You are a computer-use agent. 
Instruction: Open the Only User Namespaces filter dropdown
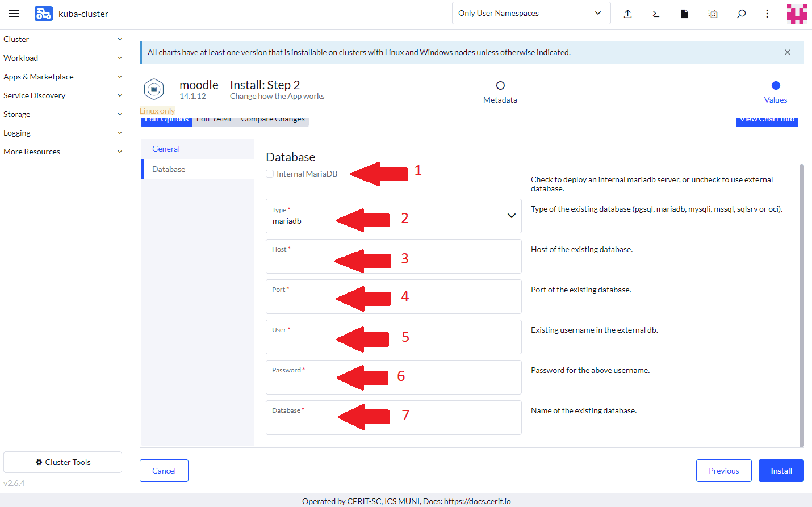[x=530, y=13]
